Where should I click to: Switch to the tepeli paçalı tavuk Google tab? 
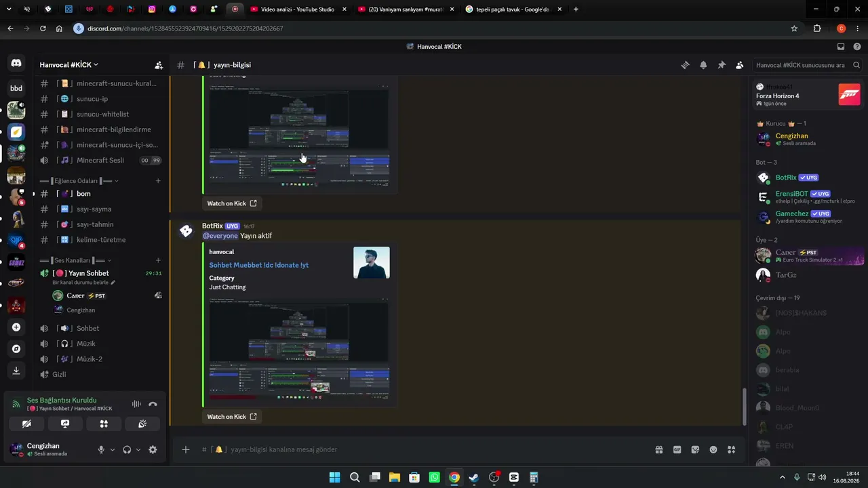coord(513,9)
